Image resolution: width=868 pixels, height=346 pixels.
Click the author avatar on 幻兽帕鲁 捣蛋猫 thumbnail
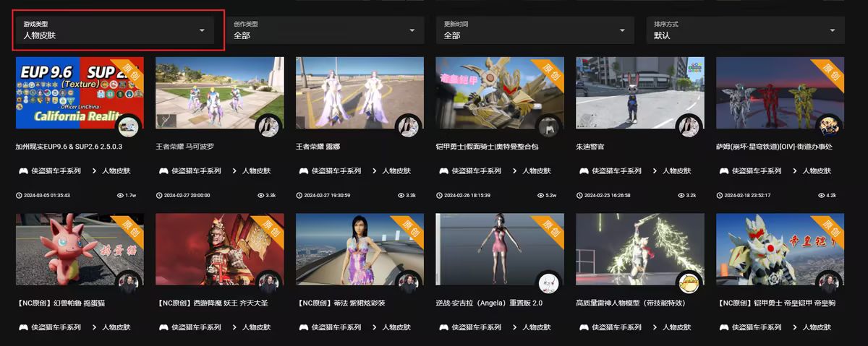129,283
